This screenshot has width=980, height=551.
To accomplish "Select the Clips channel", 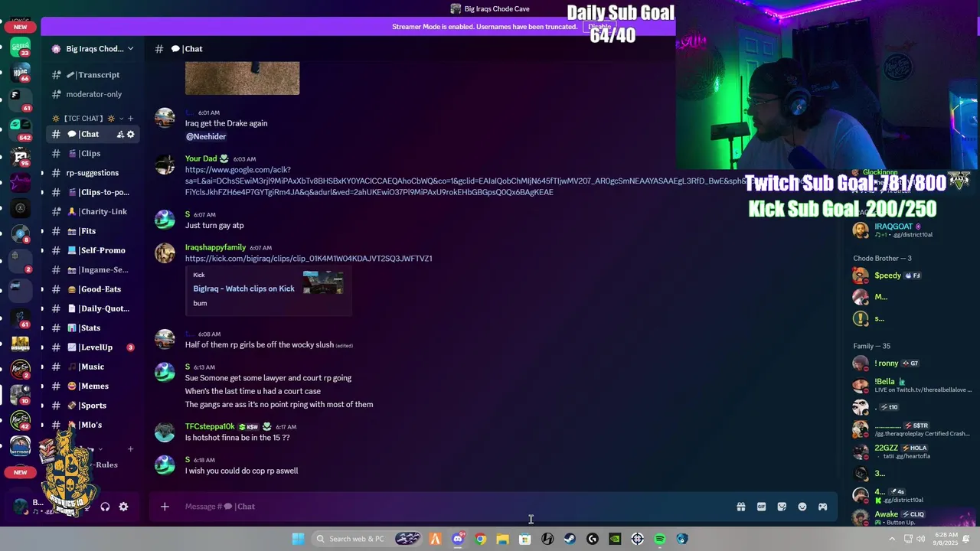I will click(93, 153).
